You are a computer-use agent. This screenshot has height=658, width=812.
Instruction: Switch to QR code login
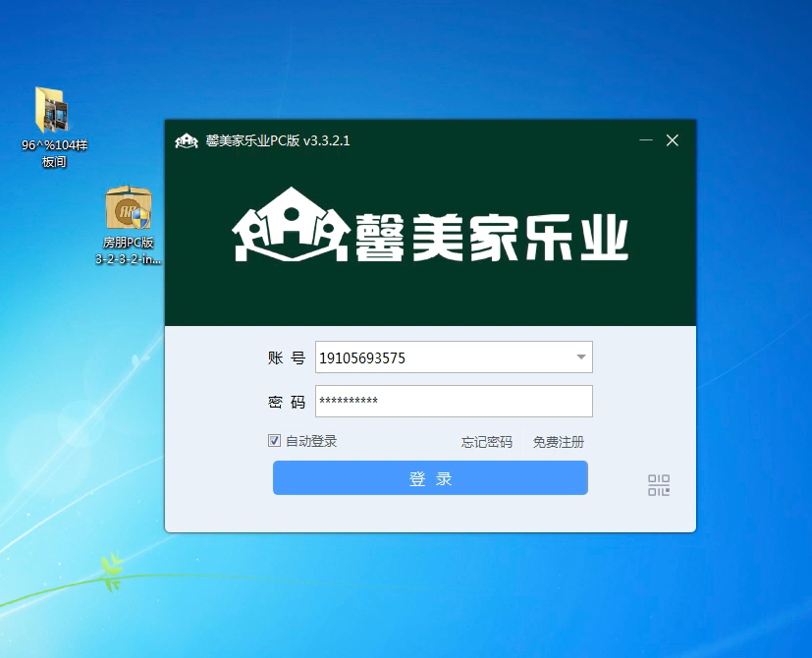coord(659,484)
